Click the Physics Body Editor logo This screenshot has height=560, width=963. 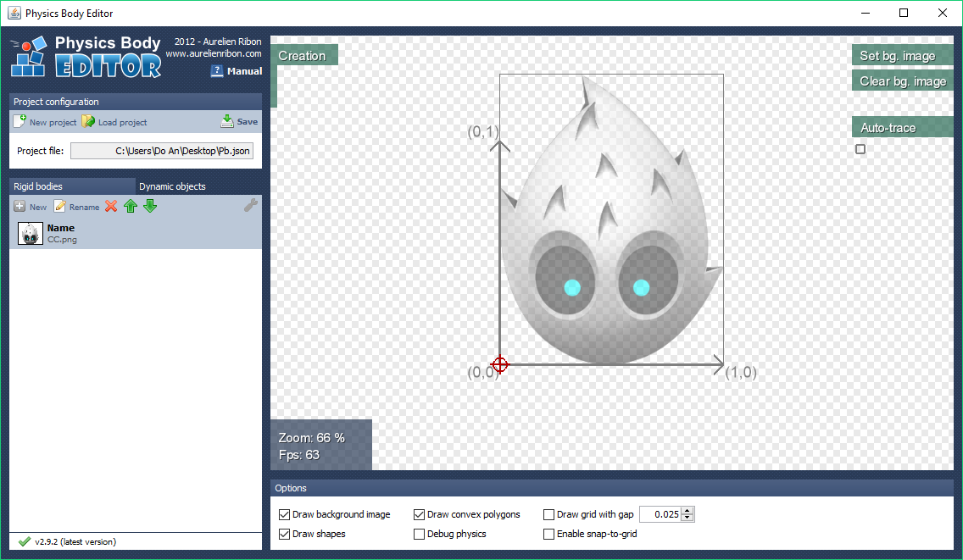86,57
